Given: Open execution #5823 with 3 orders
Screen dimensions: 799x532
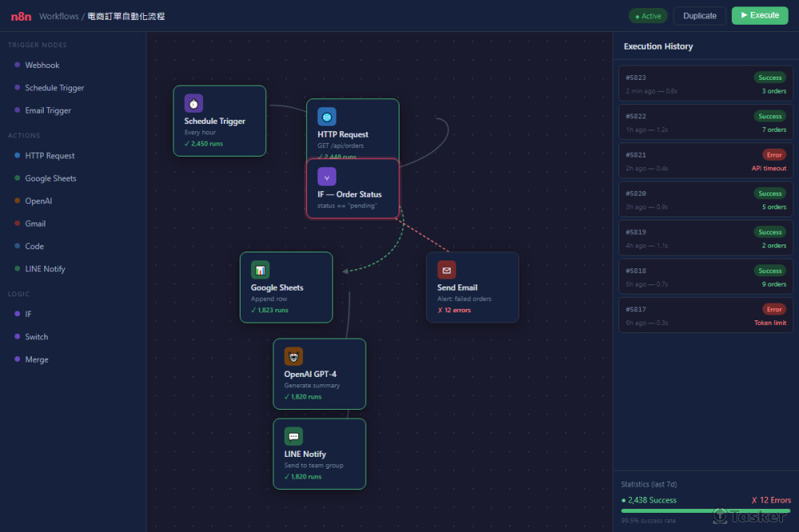Looking at the screenshot, I should [x=706, y=84].
